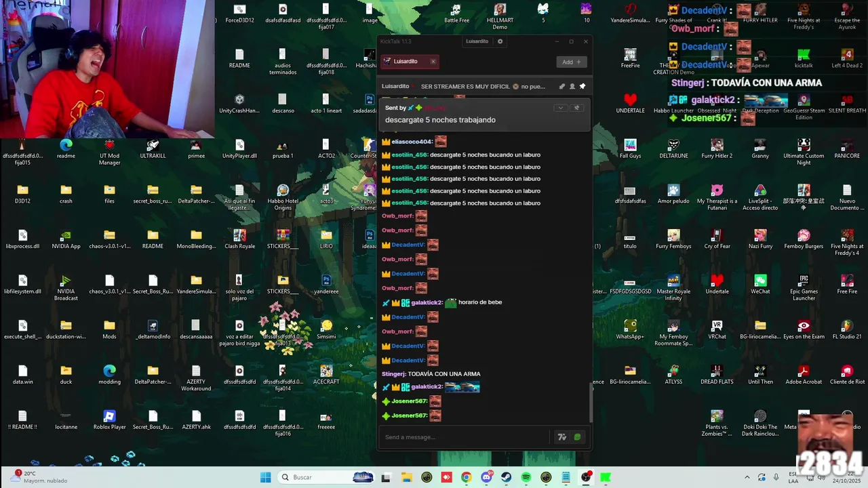Select LiveSplit shortcut desktop icon

coord(760,197)
